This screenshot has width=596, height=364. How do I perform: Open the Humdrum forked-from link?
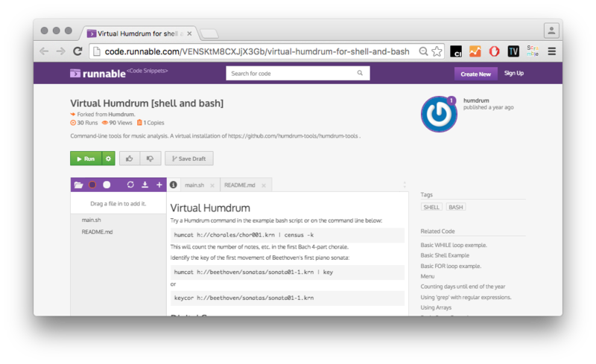[121, 115]
